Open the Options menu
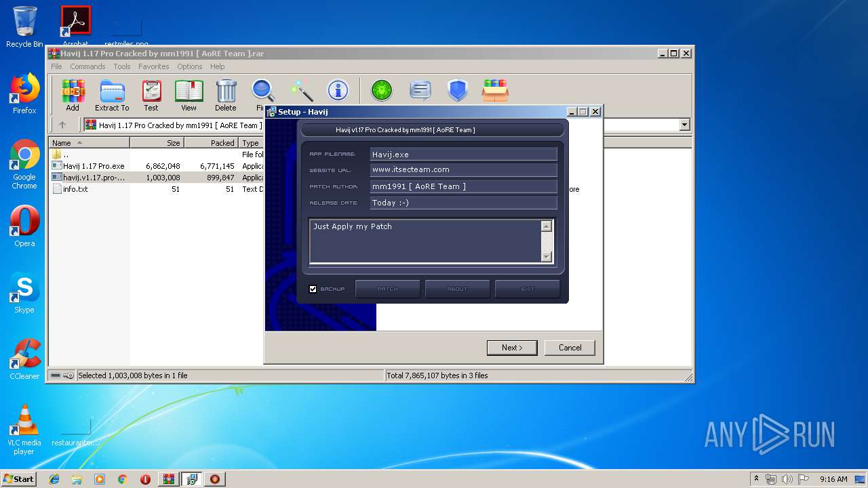The height and width of the screenshot is (488, 868). (190, 66)
